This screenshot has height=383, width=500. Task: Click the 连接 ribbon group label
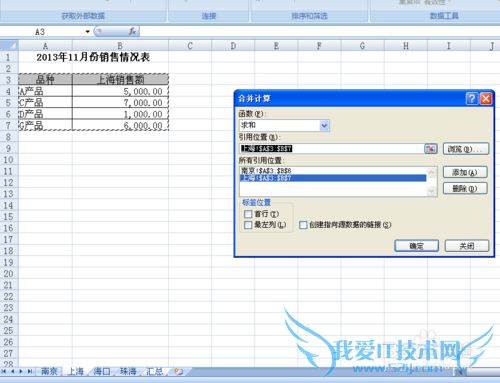[x=209, y=16]
